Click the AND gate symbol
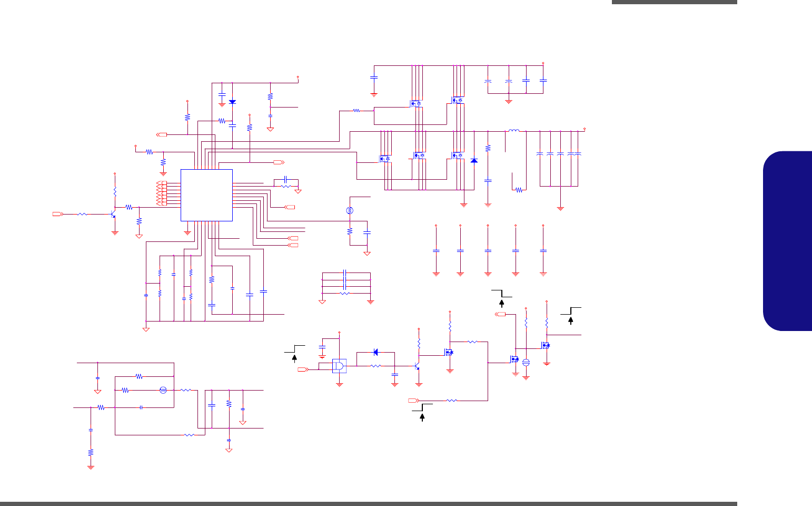 tap(339, 366)
